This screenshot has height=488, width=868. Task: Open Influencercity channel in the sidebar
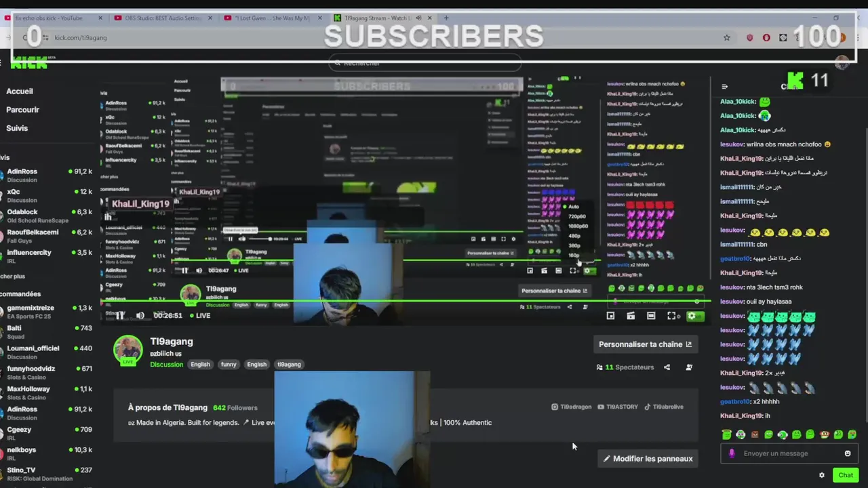point(47,256)
